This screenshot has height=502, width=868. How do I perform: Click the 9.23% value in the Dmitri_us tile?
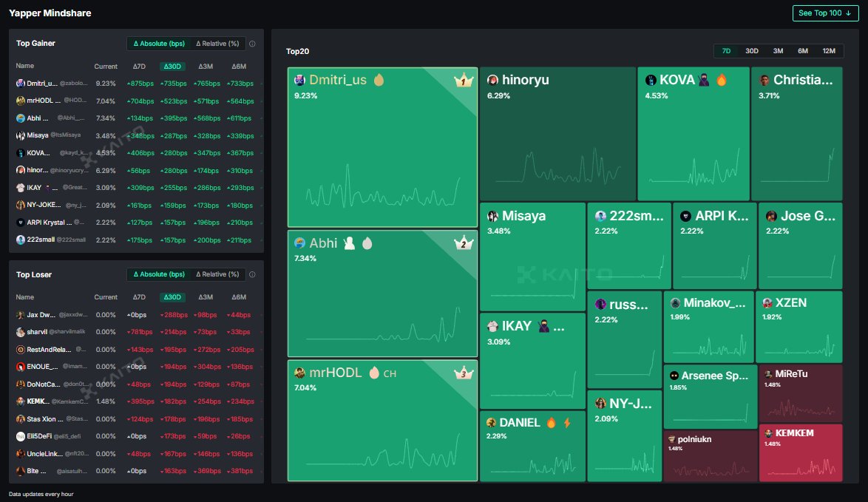(x=305, y=96)
